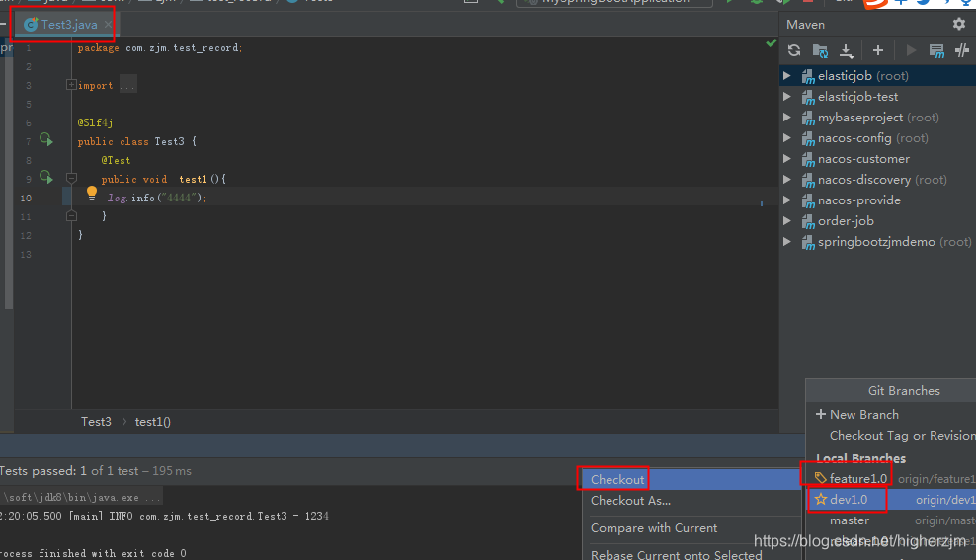
Task: Execute Maven goal icon
Action: (936, 50)
